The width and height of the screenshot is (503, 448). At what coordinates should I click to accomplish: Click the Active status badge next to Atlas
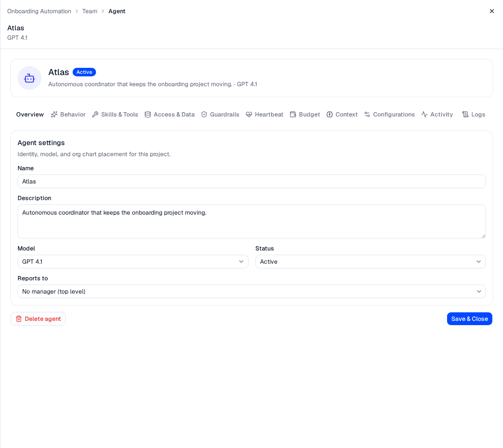tap(84, 72)
